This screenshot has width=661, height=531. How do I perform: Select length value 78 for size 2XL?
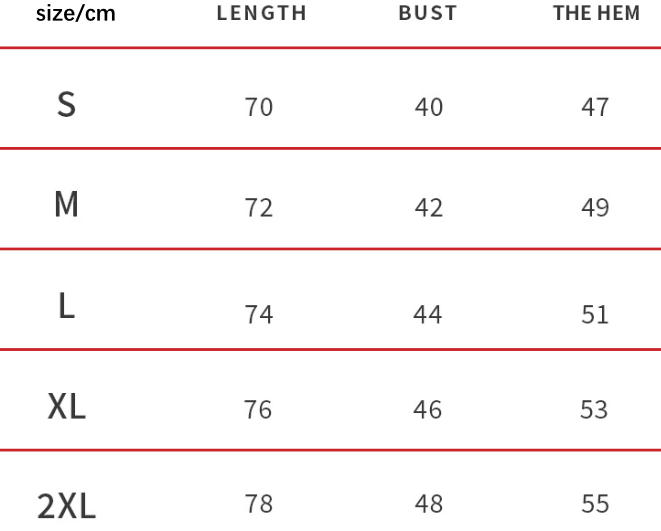click(x=258, y=504)
